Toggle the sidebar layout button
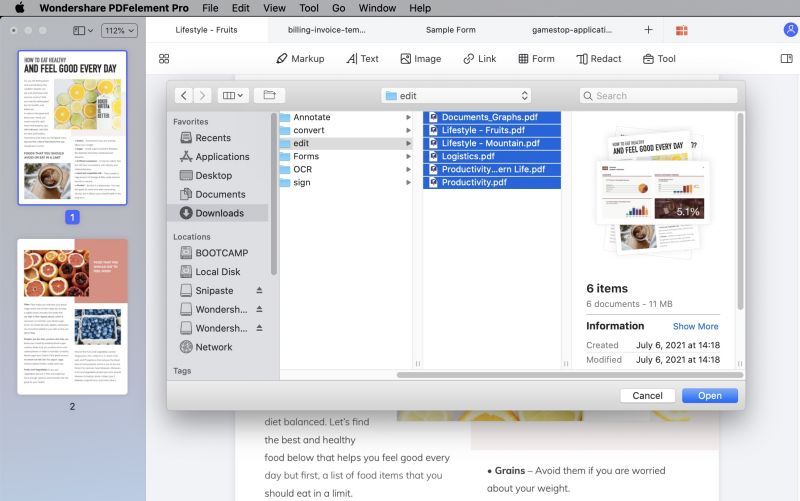Screen dimensions: 800x501 83,31
